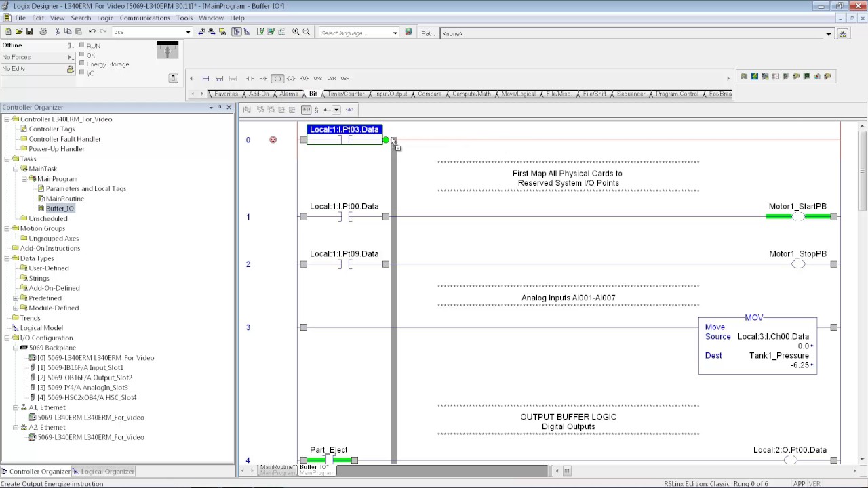Click the Undo arrow icon
The image size is (868, 488).
pos(92,32)
